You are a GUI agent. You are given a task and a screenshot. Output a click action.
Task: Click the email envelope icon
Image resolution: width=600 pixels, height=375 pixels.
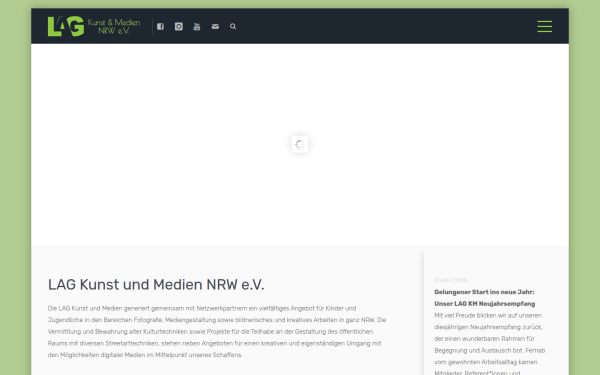coord(215,26)
